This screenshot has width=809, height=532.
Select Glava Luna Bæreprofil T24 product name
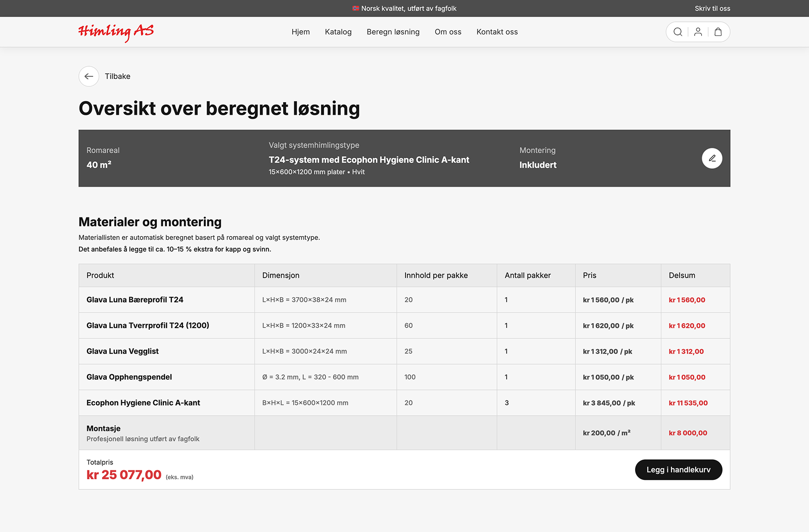coord(135,300)
